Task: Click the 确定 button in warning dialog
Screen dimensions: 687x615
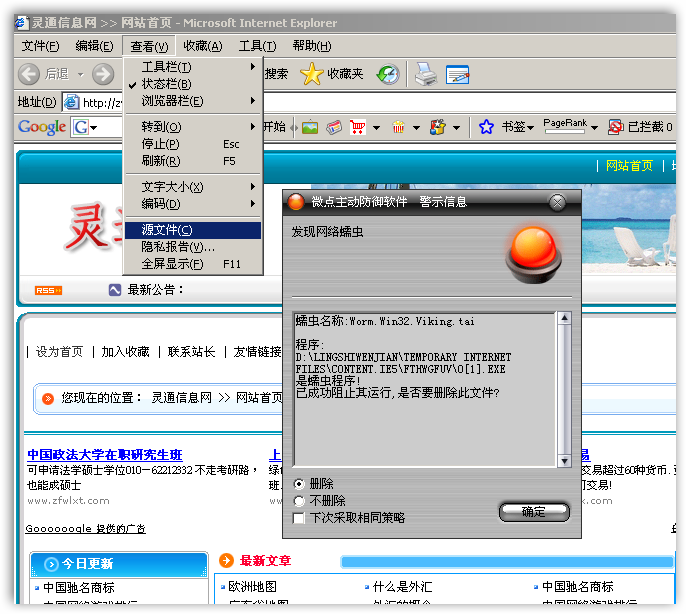Action: [x=534, y=512]
